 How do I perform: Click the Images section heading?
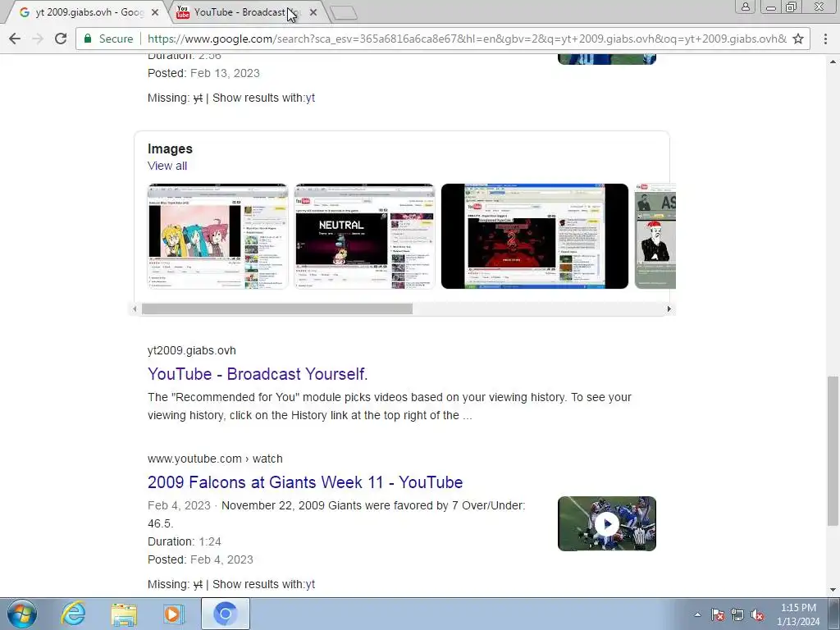(170, 149)
